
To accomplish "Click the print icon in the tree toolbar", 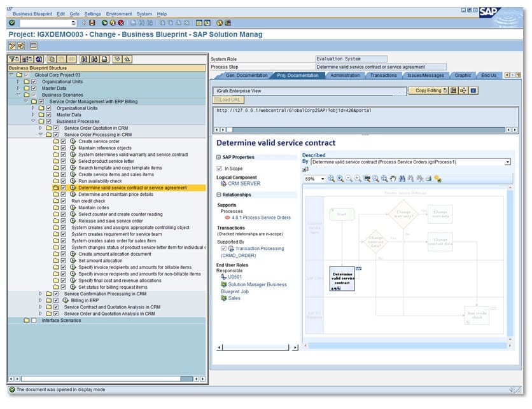I will (x=104, y=59).
